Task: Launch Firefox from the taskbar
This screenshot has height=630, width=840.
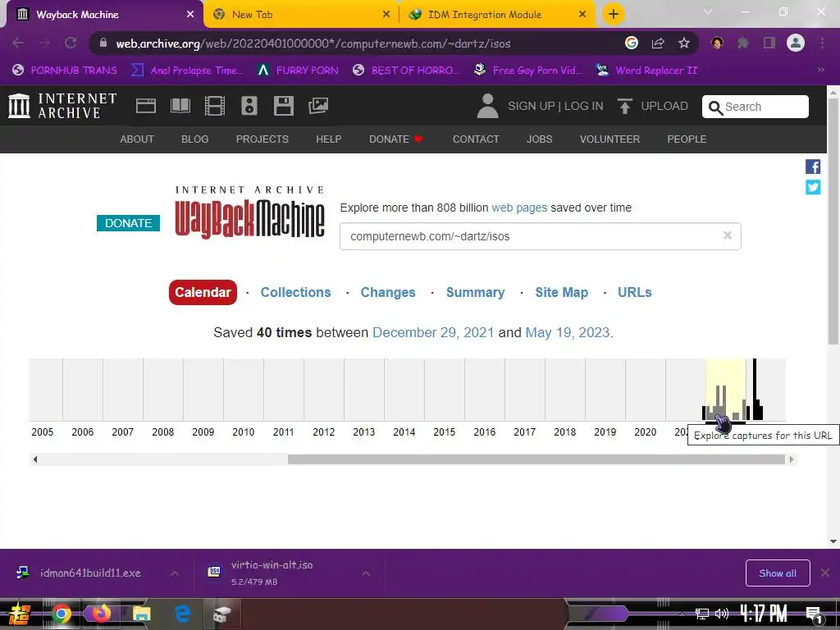Action: click(x=101, y=614)
